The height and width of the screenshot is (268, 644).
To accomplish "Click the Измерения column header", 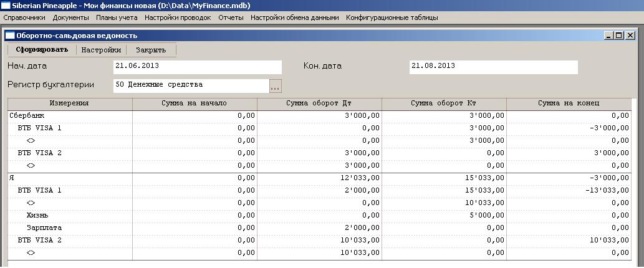I will coord(70,104).
